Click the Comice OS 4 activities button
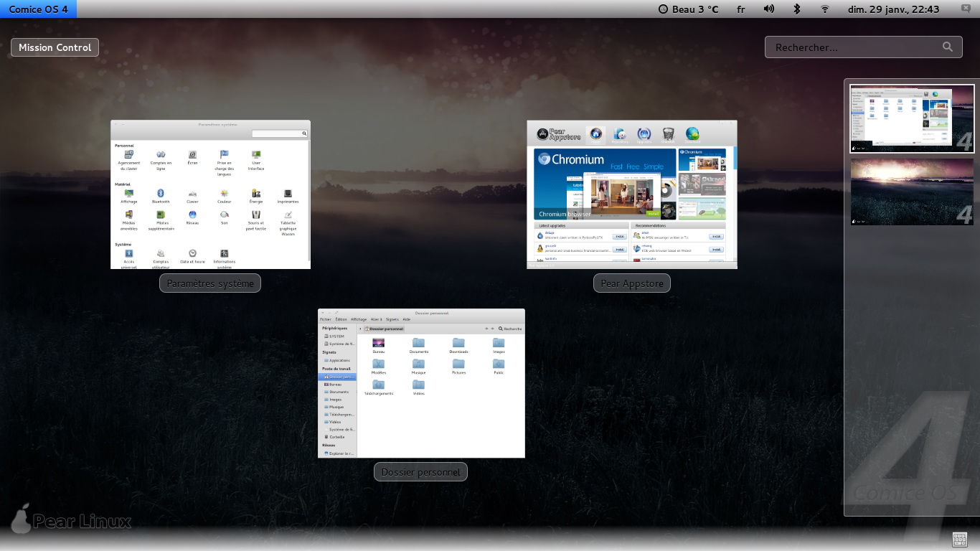The image size is (980, 551). point(38,9)
